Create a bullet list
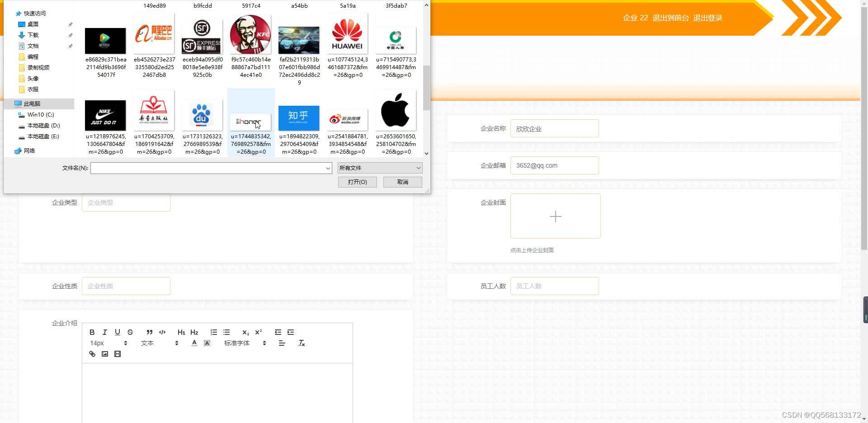868x423 pixels. pyautogui.click(x=226, y=332)
